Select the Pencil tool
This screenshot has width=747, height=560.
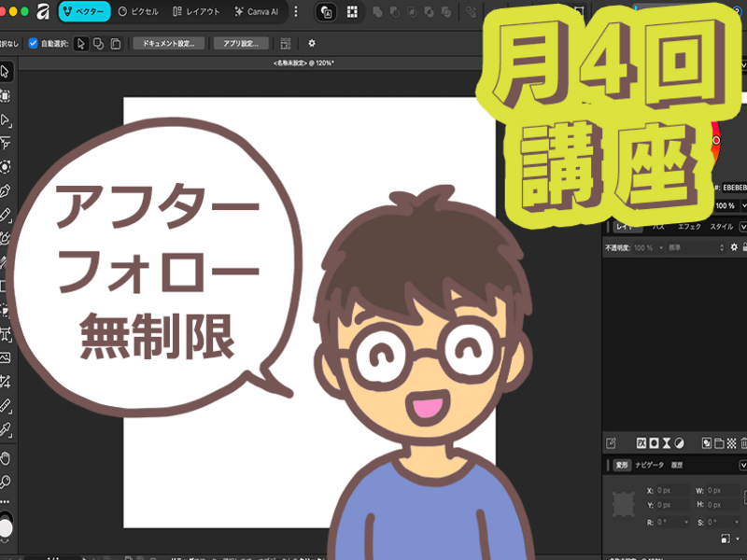pyautogui.click(x=6, y=215)
